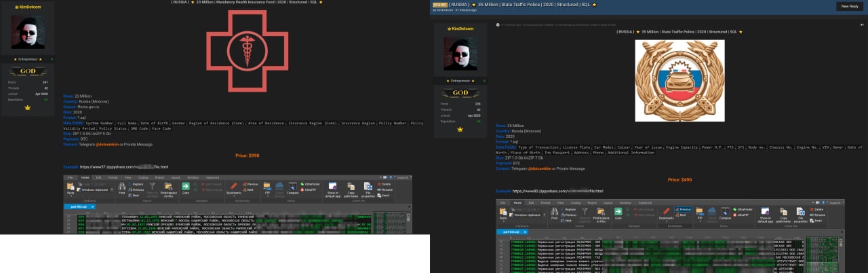Open the View ribbon tab in right editor
Image resolution: width=868 pixels, height=273 pixels.
pos(560,202)
